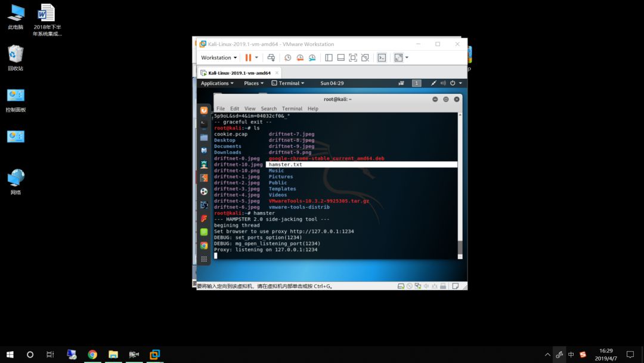Pause the virtual machine with the pause icon
Screen dimensions: 644x363
coord(248,57)
